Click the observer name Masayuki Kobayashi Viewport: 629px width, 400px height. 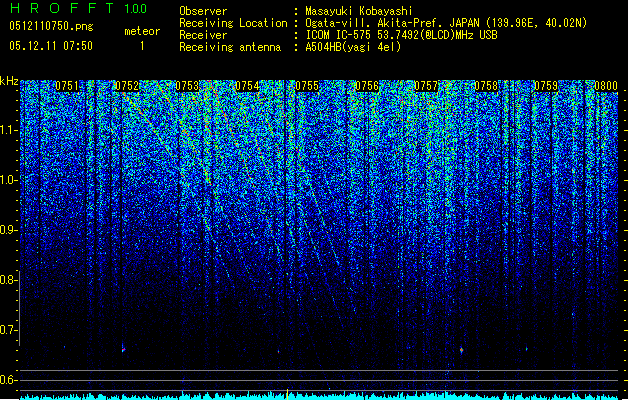click(x=359, y=11)
